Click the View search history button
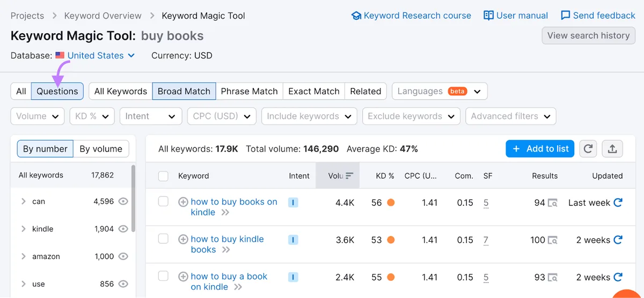The width and height of the screenshot is (644, 298). (588, 35)
